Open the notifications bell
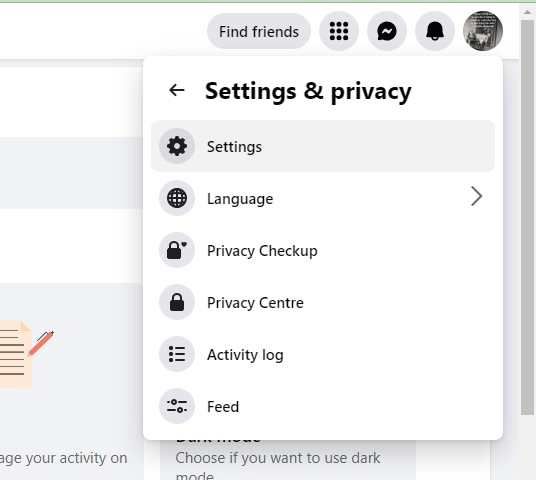The width and height of the screenshot is (536, 480). (434, 31)
